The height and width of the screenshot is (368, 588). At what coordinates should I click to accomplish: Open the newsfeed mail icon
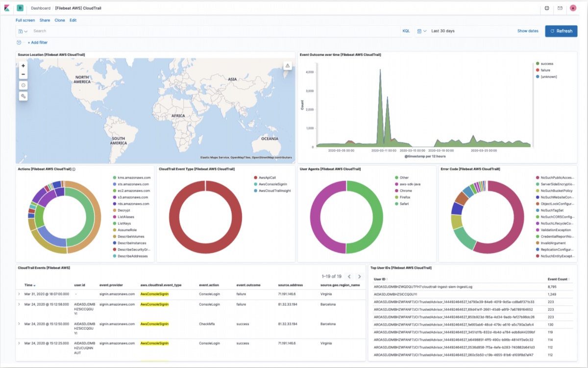point(560,8)
